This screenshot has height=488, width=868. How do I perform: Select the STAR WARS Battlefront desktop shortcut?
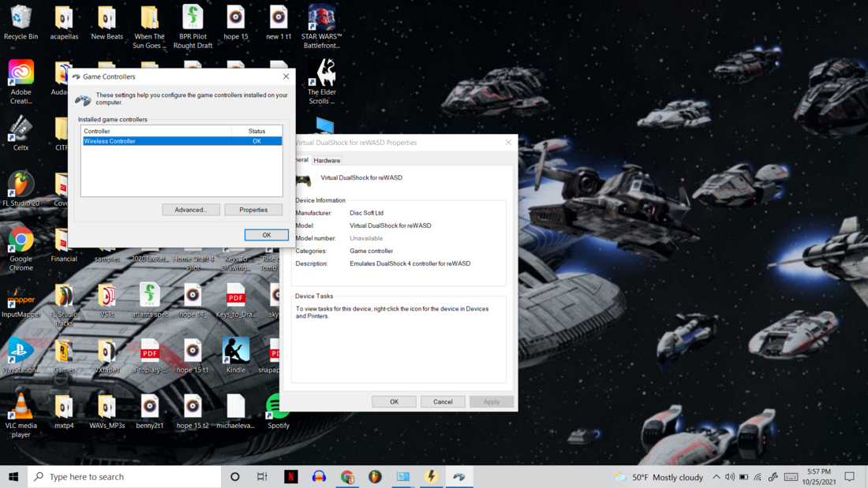(x=322, y=27)
